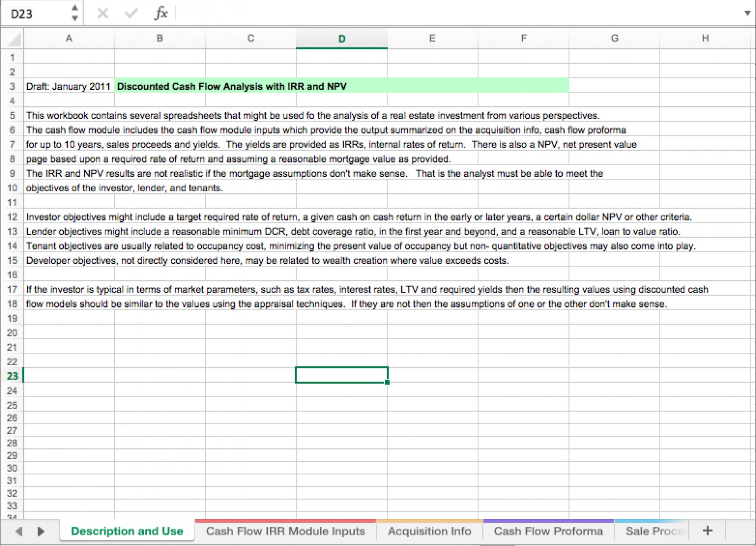Screen dimensions: 756x546
Task: Click row 17 text 'If the investor is typical'
Action: click(367, 289)
